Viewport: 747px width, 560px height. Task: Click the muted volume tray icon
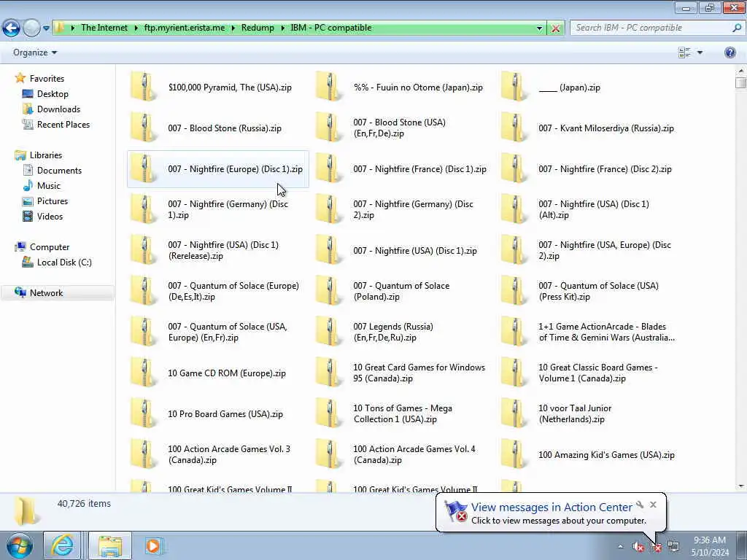tap(638, 547)
